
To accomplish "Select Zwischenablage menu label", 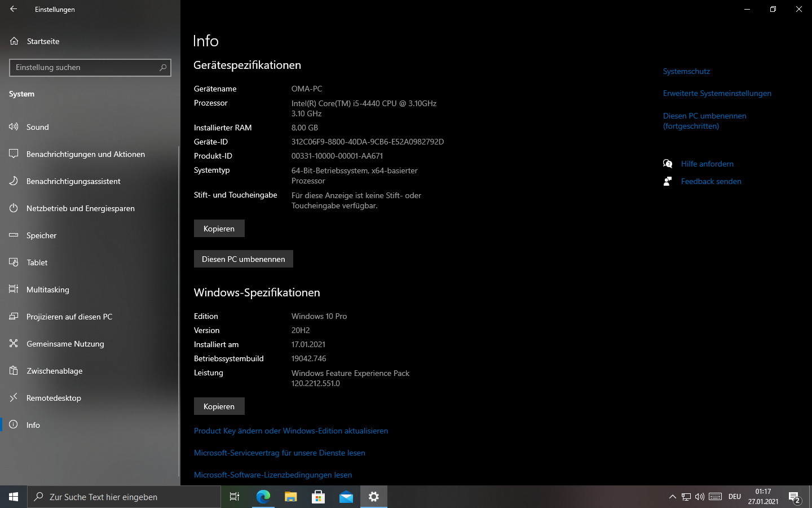I will [x=55, y=371].
